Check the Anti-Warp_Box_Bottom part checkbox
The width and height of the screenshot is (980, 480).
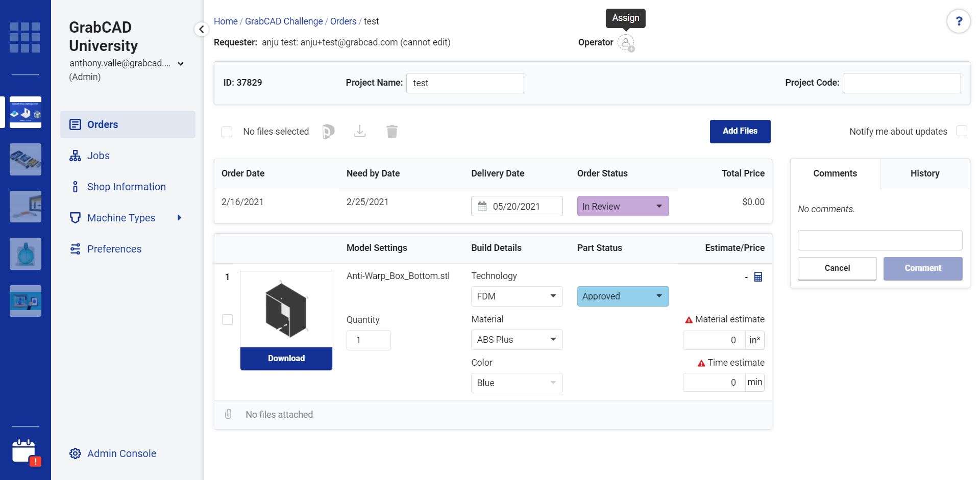pos(227,319)
